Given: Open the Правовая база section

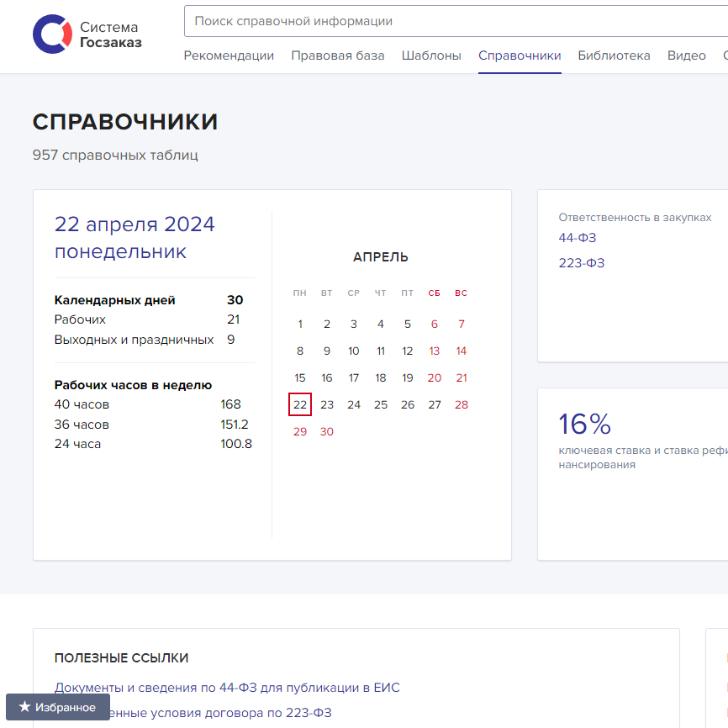Looking at the screenshot, I should 337,55.
